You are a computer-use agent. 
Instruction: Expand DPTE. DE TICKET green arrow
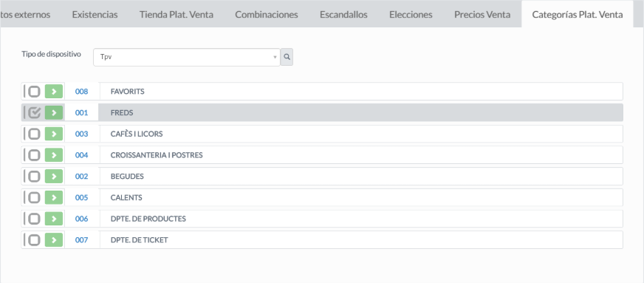click(x=54, y=240)
